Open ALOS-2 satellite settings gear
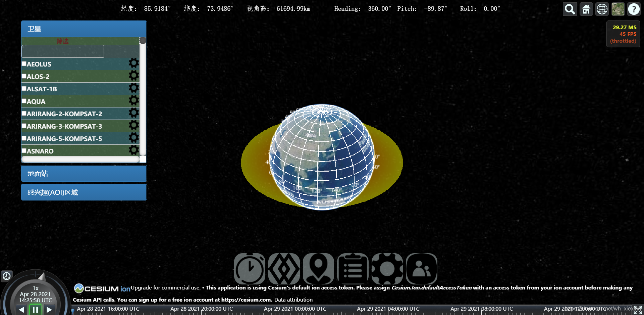 point(134,75)
